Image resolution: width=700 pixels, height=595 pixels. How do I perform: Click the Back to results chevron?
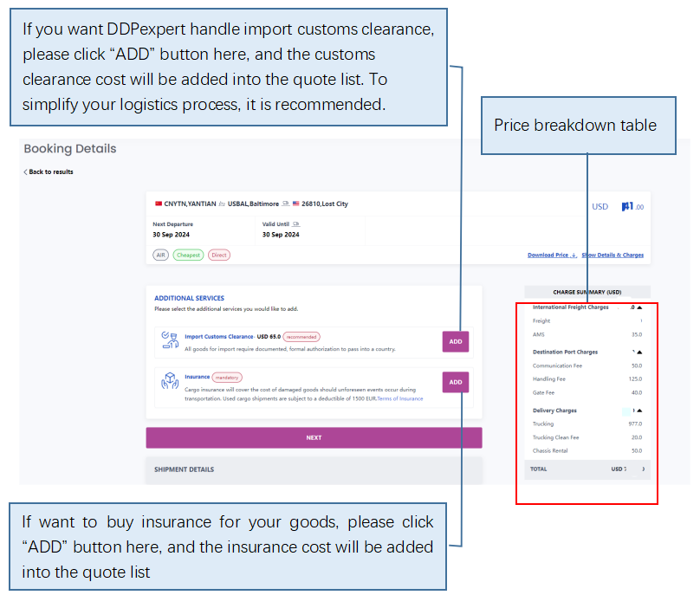(x=25, y=171)
